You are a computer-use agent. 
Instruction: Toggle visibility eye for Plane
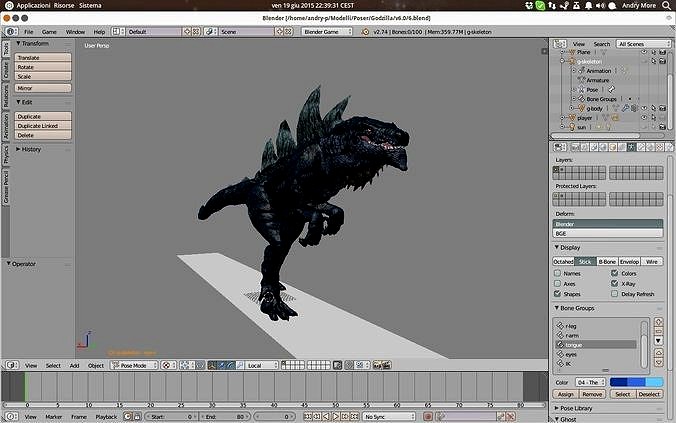point(644,52)
